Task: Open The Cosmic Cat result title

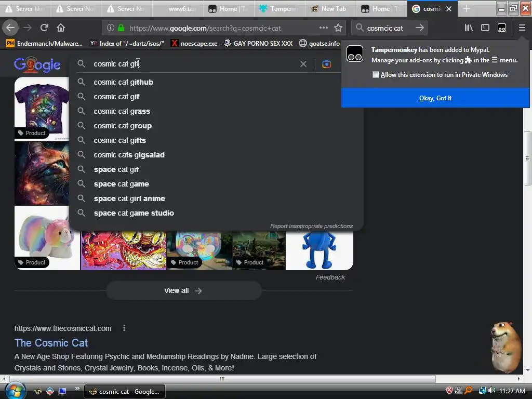Action: click(51, 343)
